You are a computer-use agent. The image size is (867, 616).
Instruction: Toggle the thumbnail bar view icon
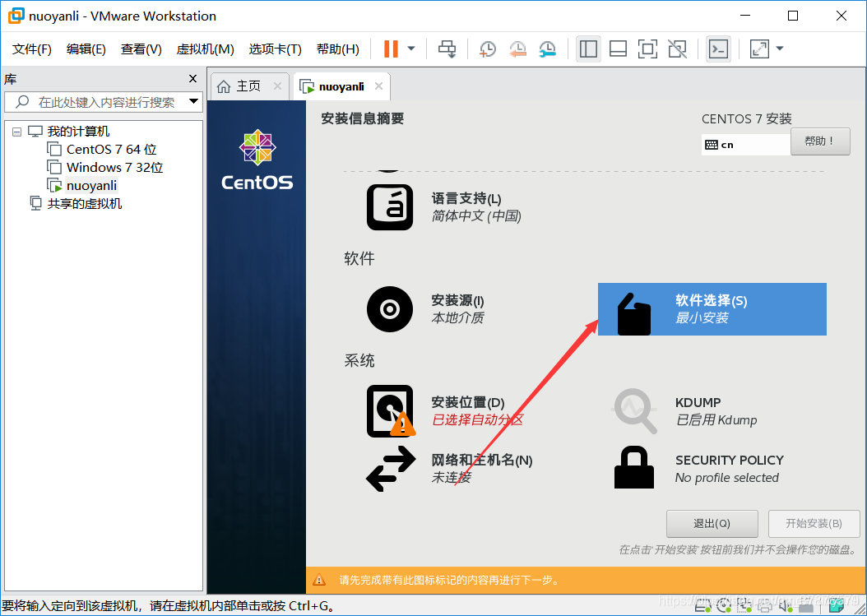click(x=618, y=49)
